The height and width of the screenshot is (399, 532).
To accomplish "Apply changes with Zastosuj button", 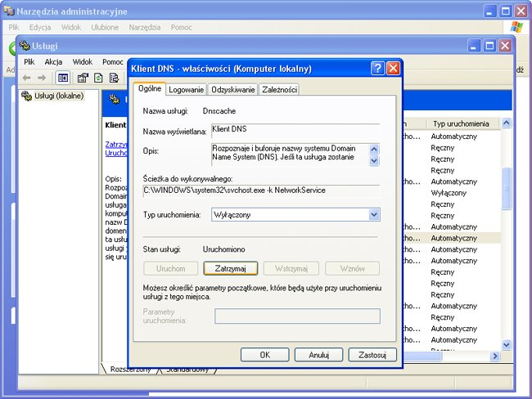I will coord(372,355).
